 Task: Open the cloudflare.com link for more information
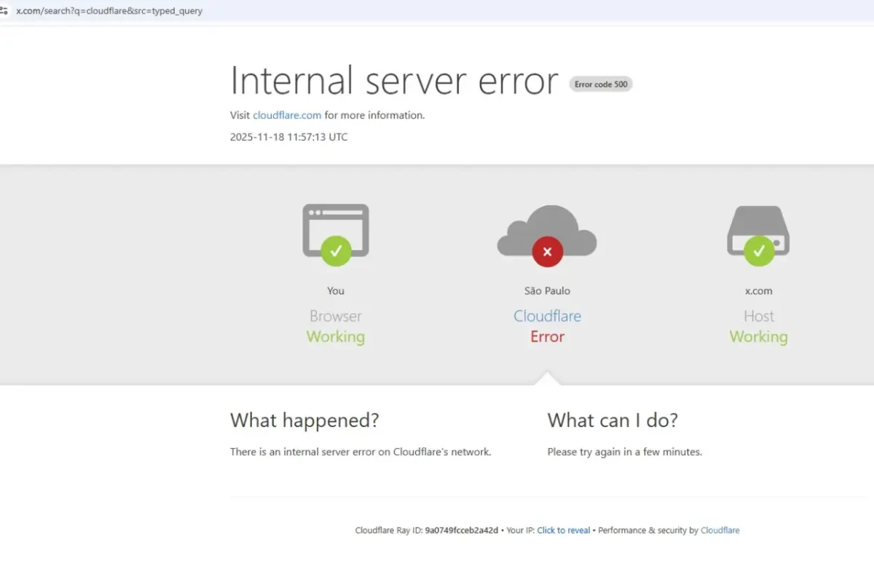point(287,115)
